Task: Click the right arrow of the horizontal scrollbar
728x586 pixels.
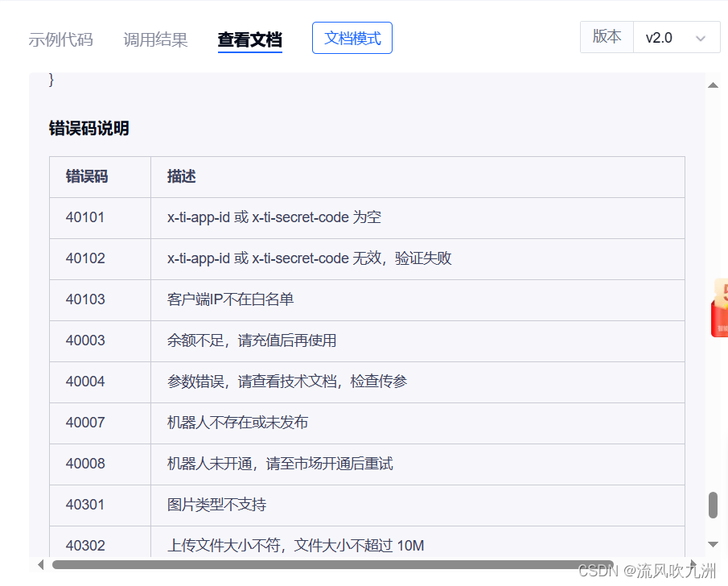Action: point(693,563)
